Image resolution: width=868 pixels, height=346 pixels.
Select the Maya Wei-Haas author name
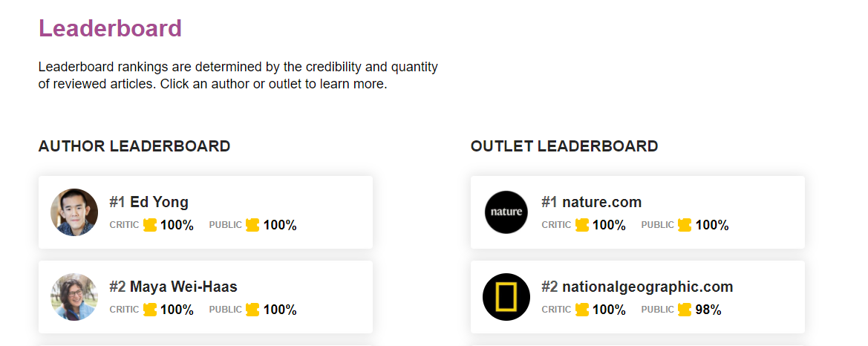click(183, 287)
